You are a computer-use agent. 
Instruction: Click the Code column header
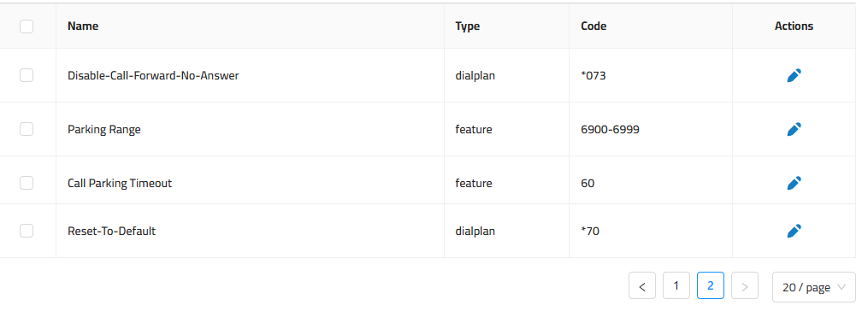click(x=593, y=26)
